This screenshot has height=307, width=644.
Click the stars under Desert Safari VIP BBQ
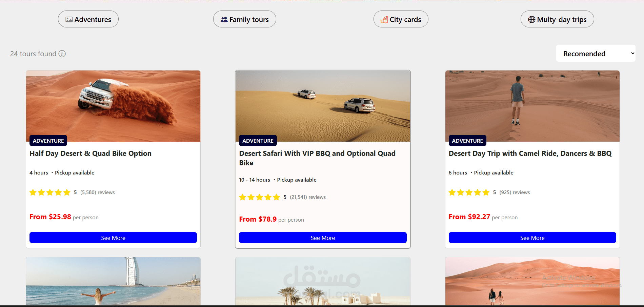click(260, 197)
